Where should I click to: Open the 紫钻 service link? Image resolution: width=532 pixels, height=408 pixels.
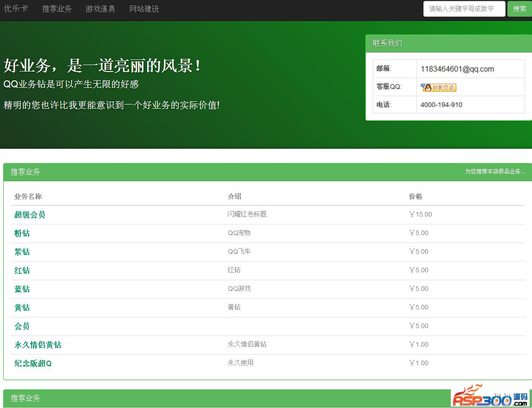tap(22, 252)
